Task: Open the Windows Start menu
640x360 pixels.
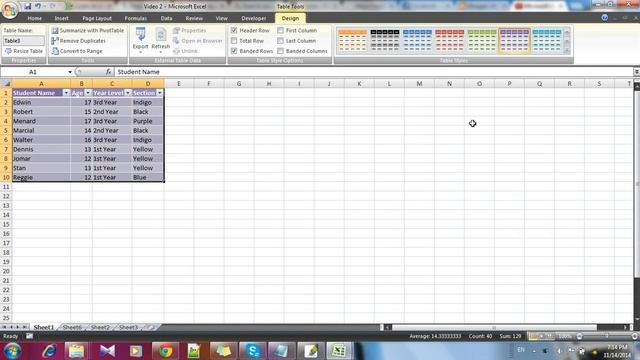Action: pyautogui.click(x=12, y=351)
